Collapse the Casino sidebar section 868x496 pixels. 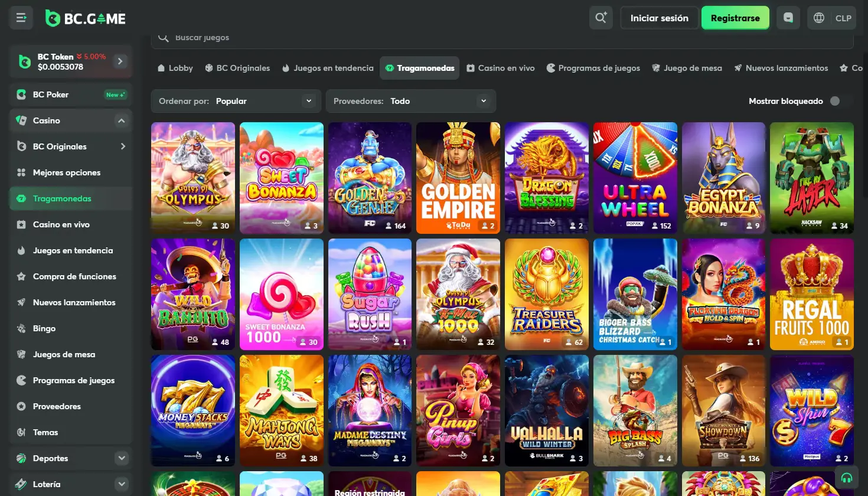[x=121, y=120]
